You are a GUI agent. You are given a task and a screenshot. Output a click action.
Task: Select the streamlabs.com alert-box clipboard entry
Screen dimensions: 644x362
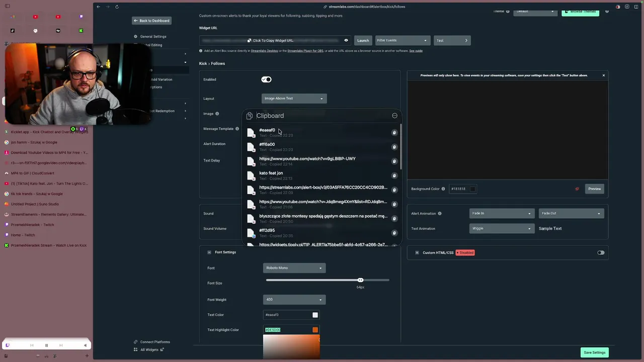(323, 190)
